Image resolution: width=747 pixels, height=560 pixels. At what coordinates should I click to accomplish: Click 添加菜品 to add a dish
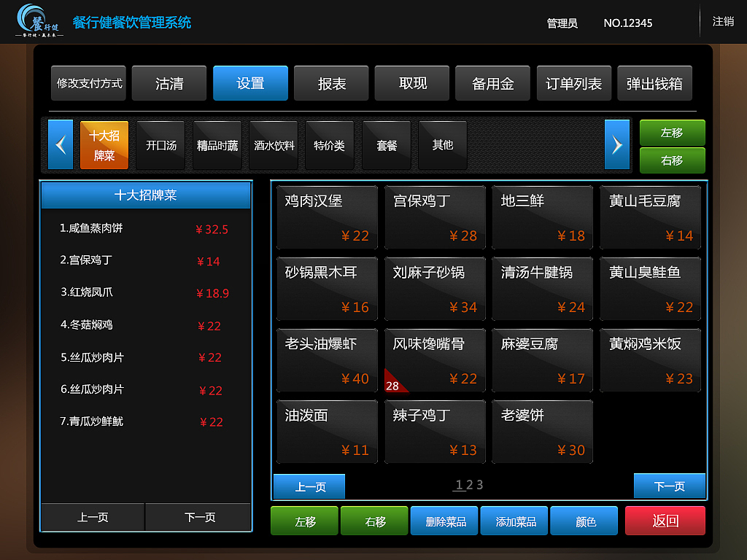coord(514,521)
